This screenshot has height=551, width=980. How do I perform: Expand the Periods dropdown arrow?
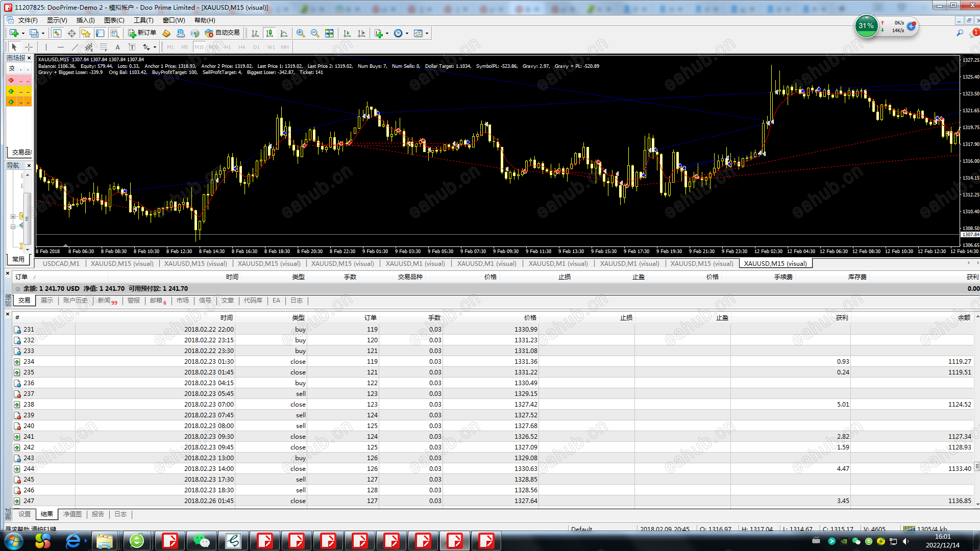point(407,33)
